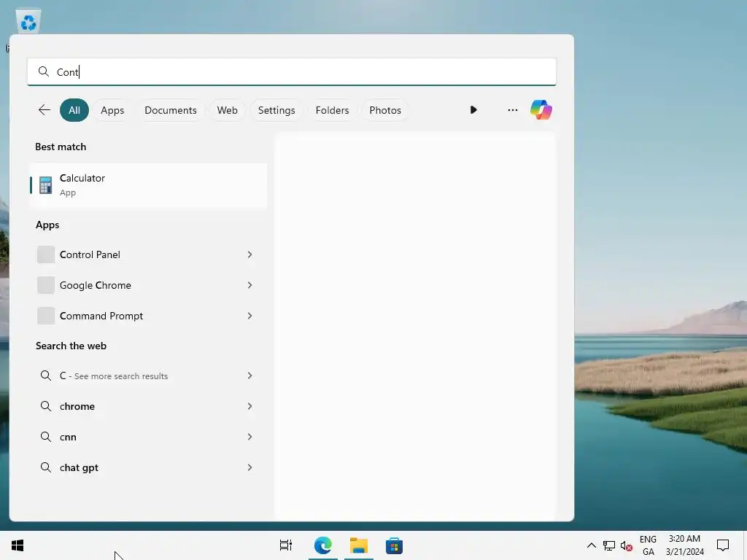Click into the search text field
The height and width of the screenshot is (560, 747).
292,72
